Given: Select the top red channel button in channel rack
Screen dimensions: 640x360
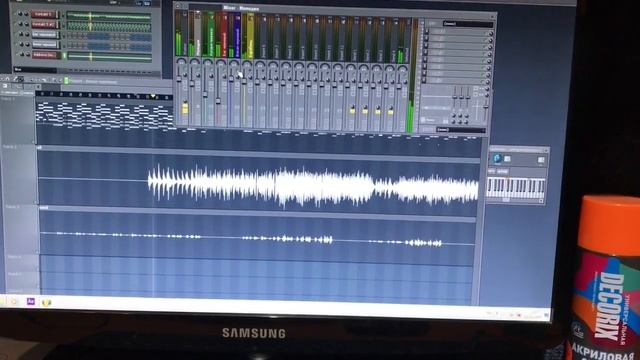Looking at the screenshot, I should click(44, 15).
